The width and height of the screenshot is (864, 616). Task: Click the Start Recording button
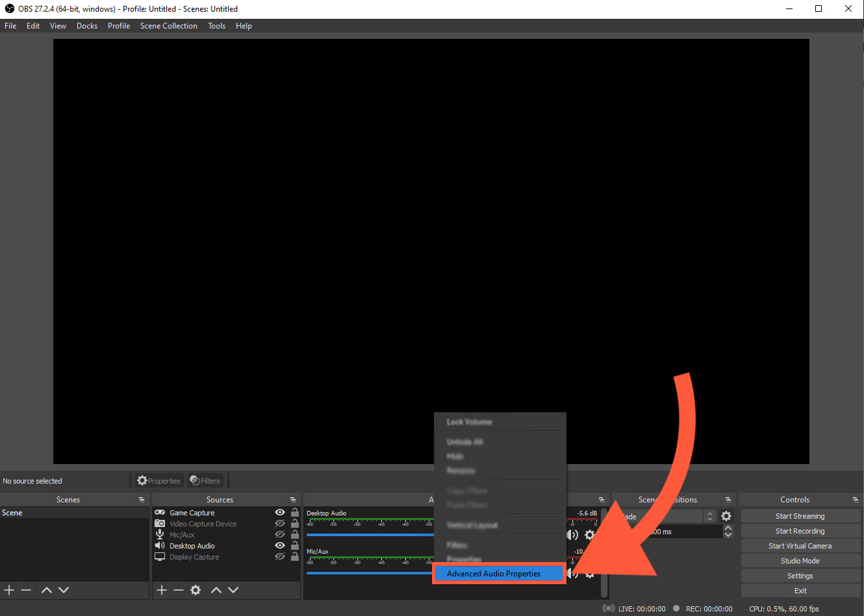800,531
